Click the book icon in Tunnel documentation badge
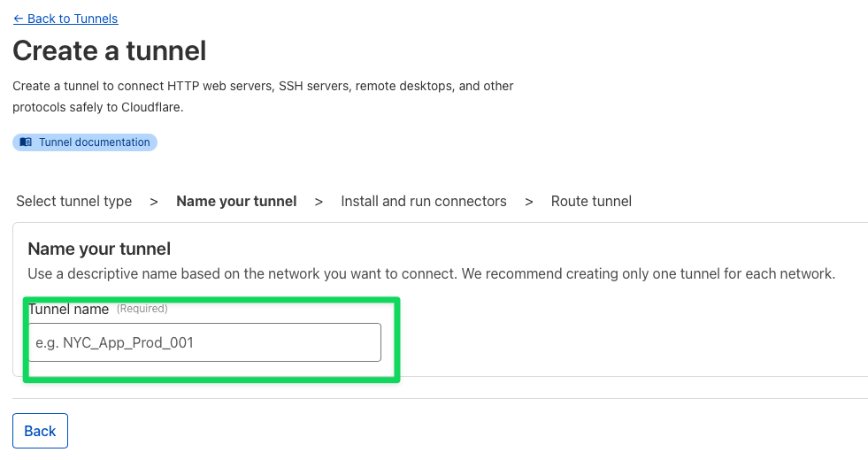The width and height of the screenshot is (868, 460). click(26, 142)
